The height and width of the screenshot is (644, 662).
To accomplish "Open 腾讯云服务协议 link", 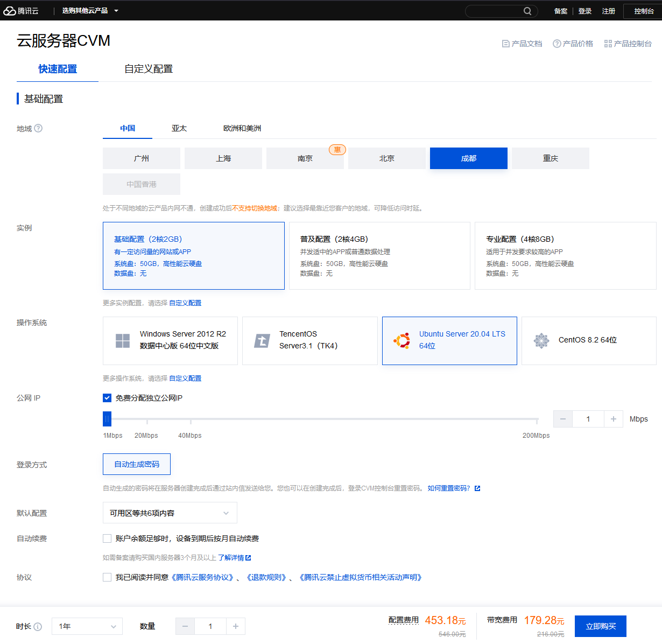I will [202, 577].
